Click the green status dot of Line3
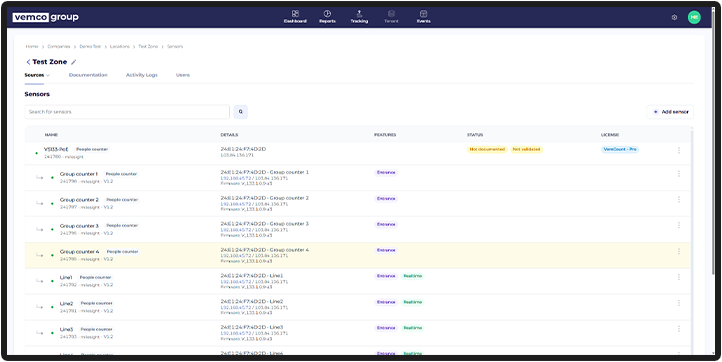This screenshot has height=362, width=722. coord(52,333)
